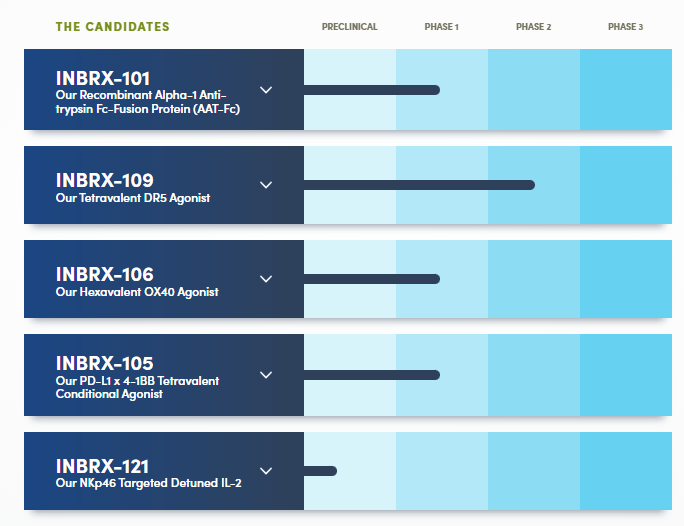Click the INBRX-121 preclinical progress bar

320,470
